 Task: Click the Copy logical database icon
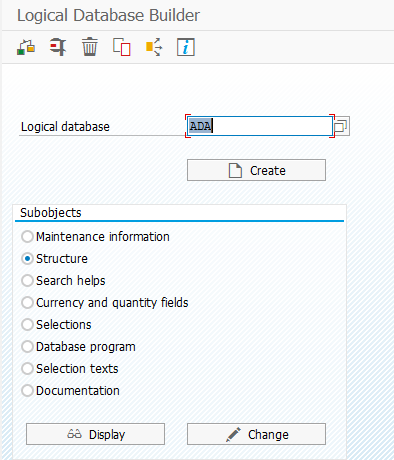point(121,47)
